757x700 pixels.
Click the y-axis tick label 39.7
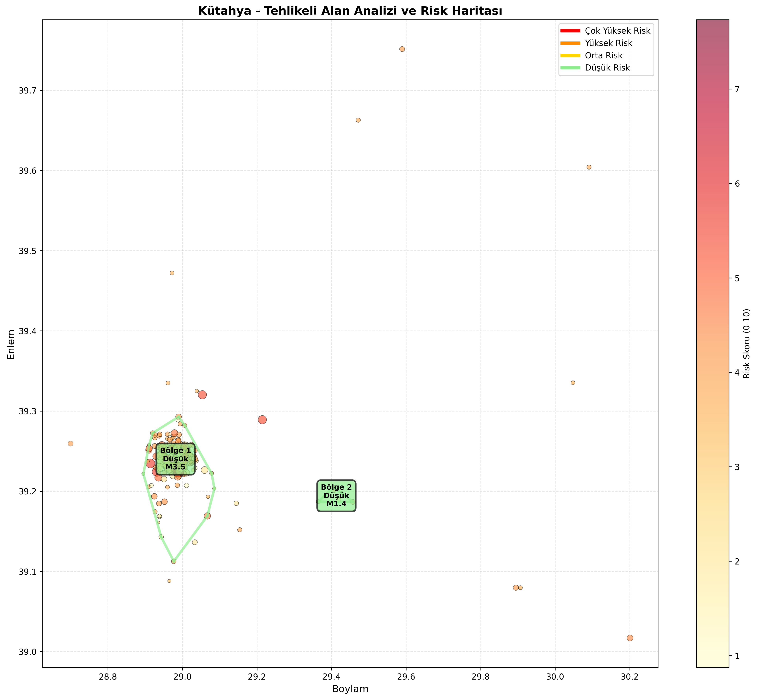tap(27, 91)
